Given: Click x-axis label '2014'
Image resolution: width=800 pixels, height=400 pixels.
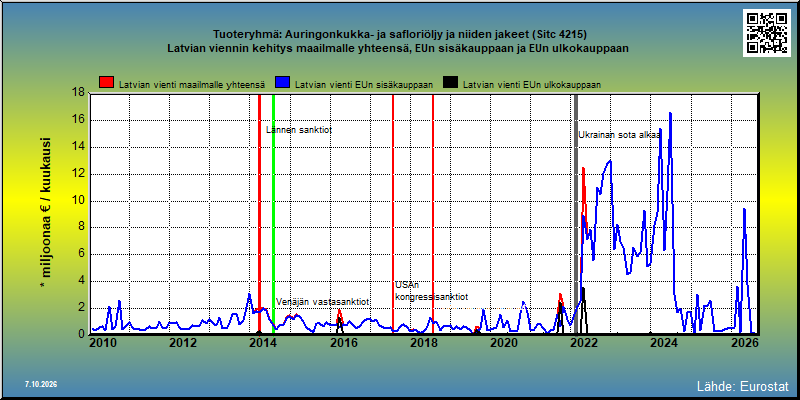Looking at the screenshot, I should tap(263, 343).
